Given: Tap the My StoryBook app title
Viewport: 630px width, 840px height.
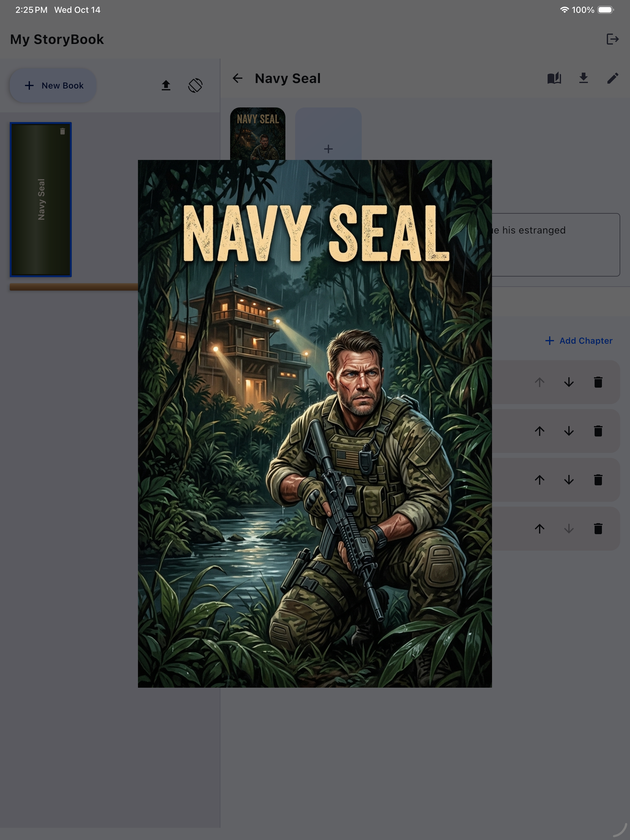Looking at the screenshot, I should pyautogui.click(x=57, y=39).
